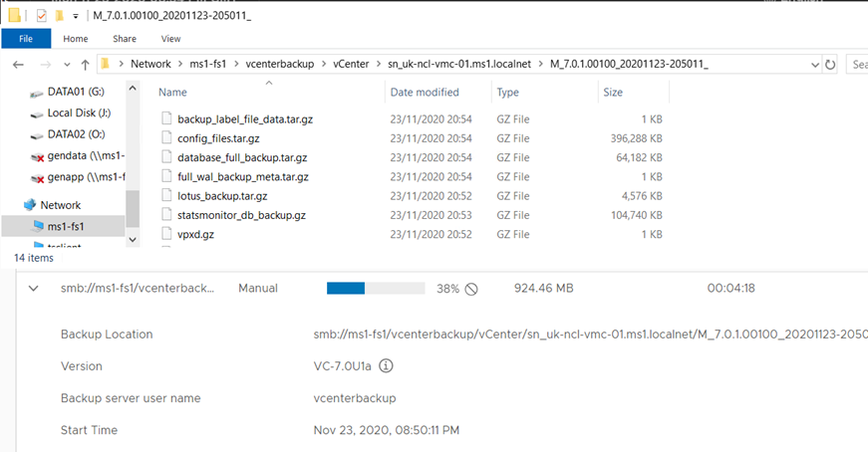The image size is (868, 452).
Task: Switch to the View ribbon tab
Action: click(170, 39)
